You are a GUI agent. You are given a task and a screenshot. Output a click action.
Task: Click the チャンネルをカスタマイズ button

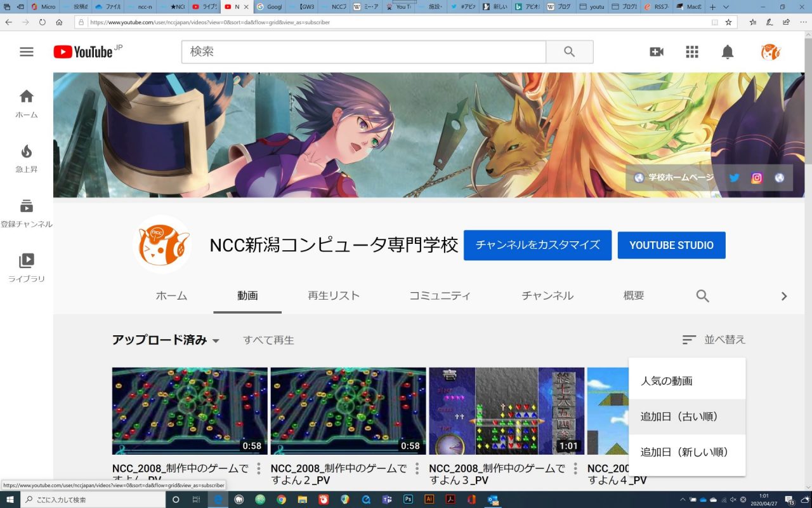pyautogui.click(x=537, y=245)
